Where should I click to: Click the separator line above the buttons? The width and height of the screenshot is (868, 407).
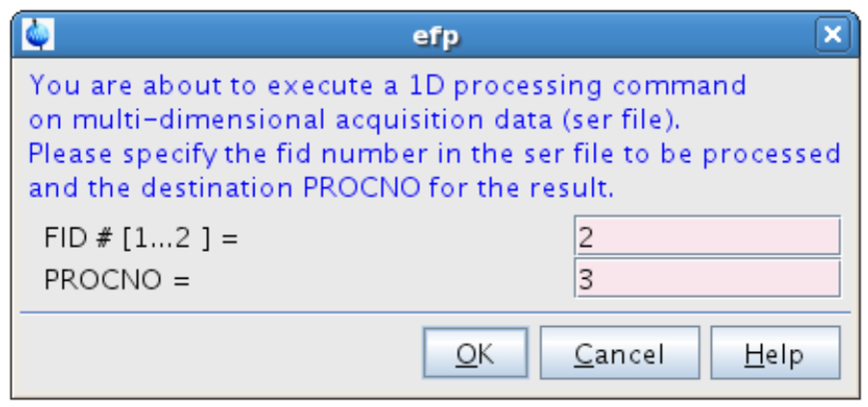point(434,312)
